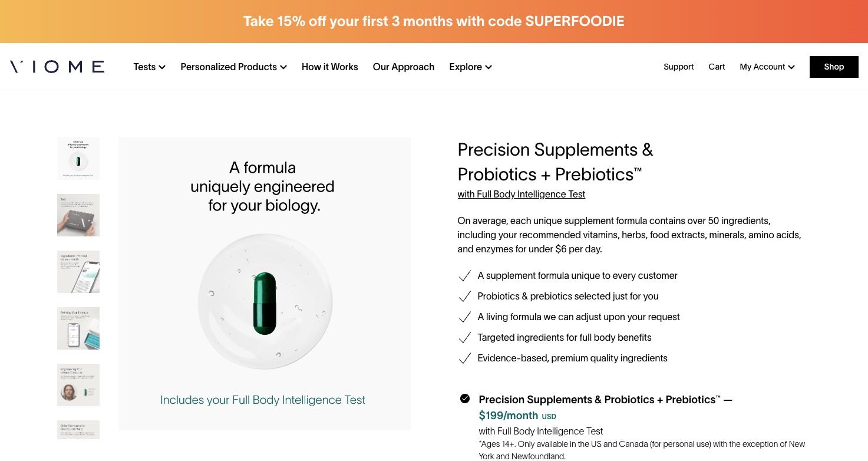Click the Viome logo
Viewport: 868px width, 461px height.
56,67
